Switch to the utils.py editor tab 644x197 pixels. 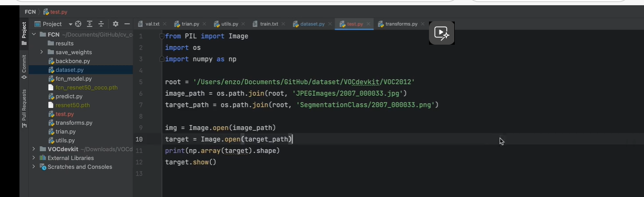pyautogui.click(x=230, y=24)
